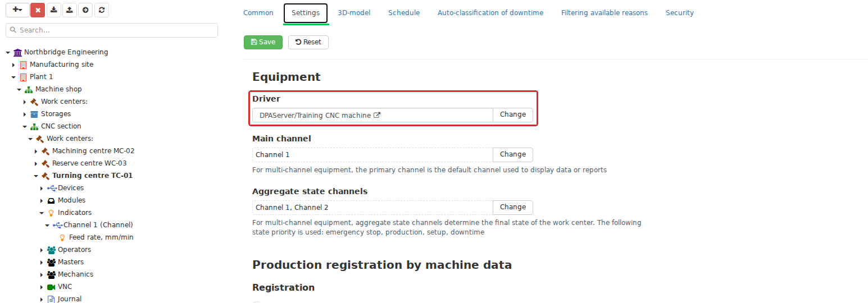
Task: Open Filtering available reasons tab
Action: point(605,13)
